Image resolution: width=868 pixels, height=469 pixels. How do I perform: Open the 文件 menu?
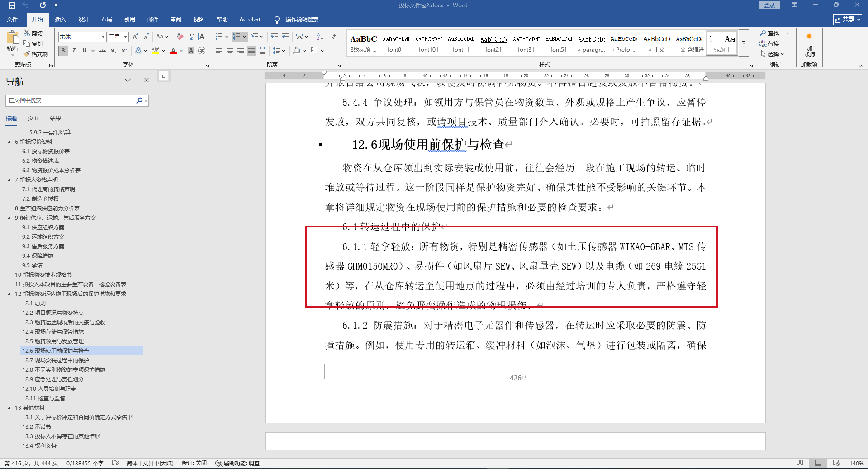point(12,19)
